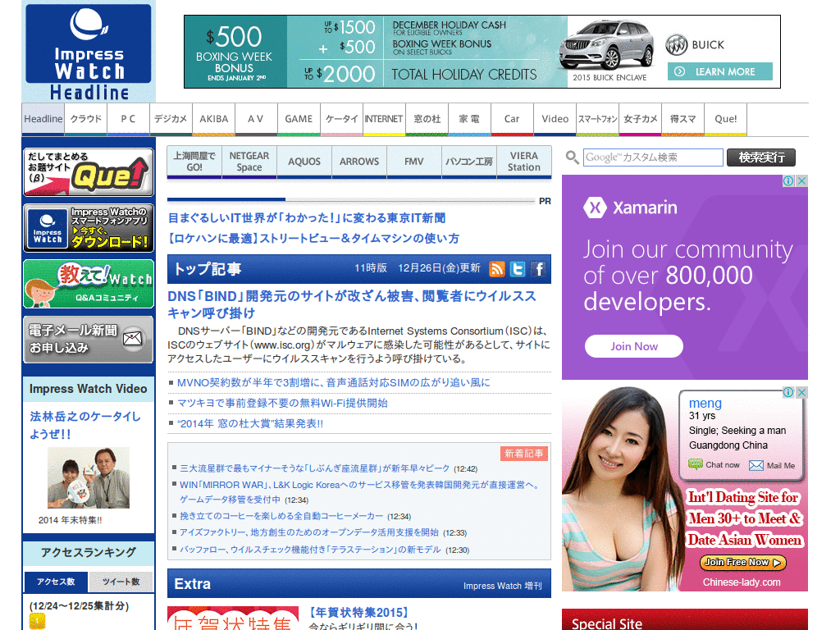Open the マツキヨ 無料Wi-Fi article link
Image resolution: width=840 pixels, height=630 pixels.
coord(282,403)
